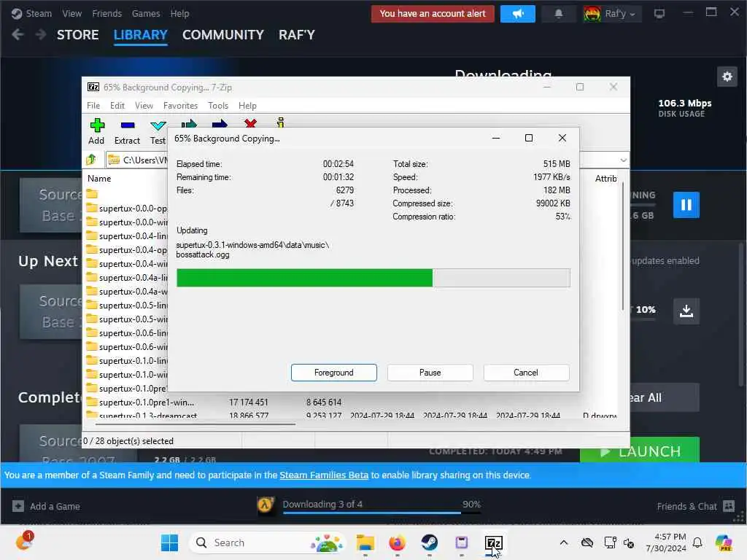Open Windows Start menu

click(x=169, y=542)
